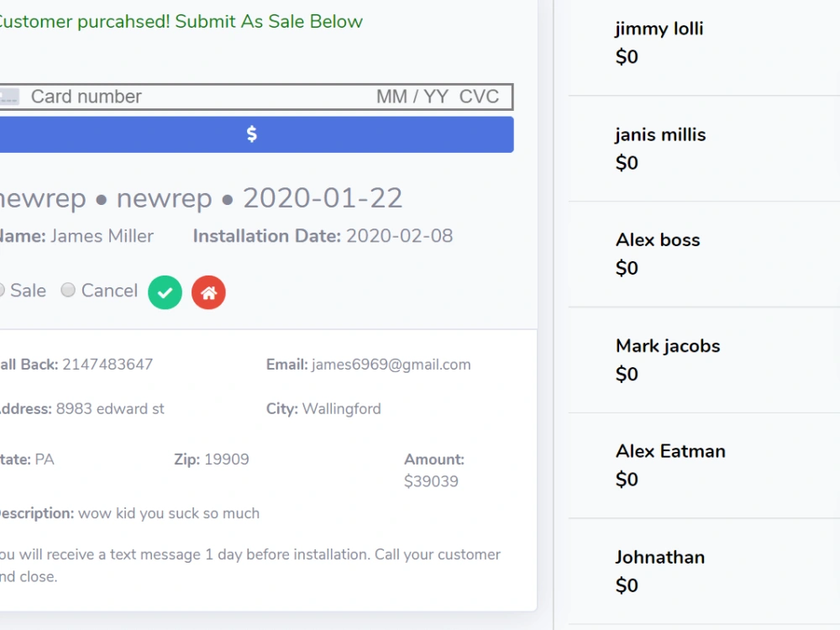Click the green checkmark confirm icon
The image size is (840, 630).
(165, 292)
